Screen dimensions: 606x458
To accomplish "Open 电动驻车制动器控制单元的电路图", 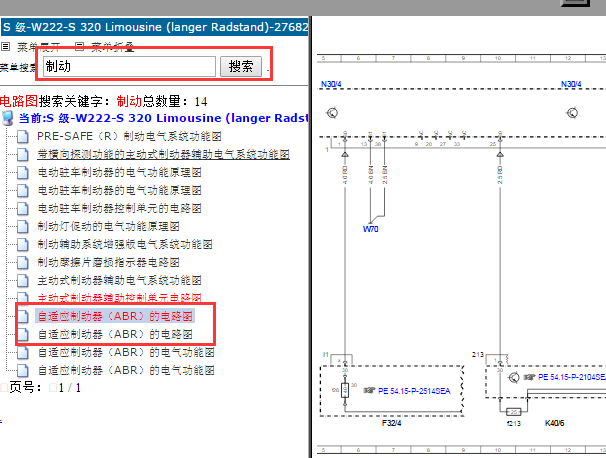I will point(119,209).
